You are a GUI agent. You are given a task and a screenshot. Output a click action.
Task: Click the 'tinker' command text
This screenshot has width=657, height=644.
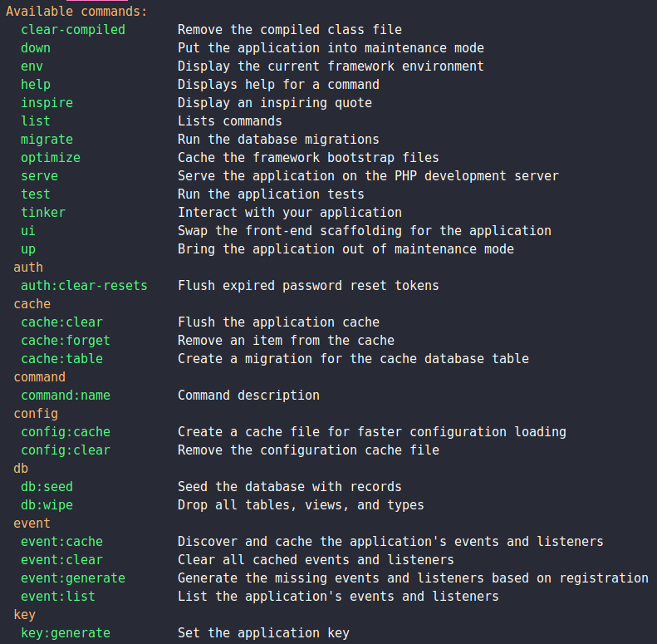(43, 213)
